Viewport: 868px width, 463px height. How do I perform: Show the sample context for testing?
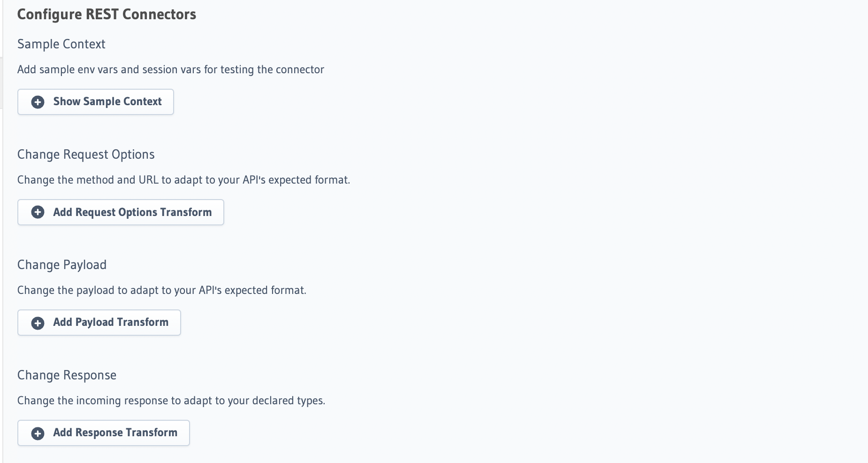[96, 102]
